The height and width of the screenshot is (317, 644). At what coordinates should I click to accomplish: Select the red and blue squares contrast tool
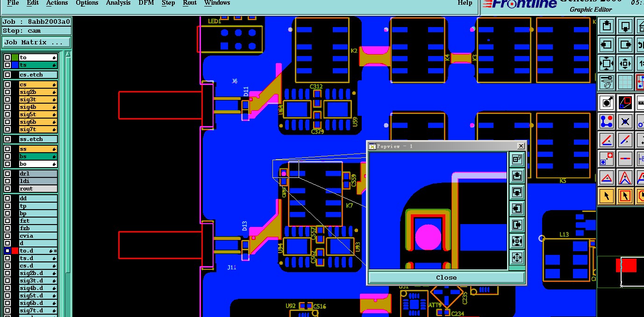pos(625,102)
